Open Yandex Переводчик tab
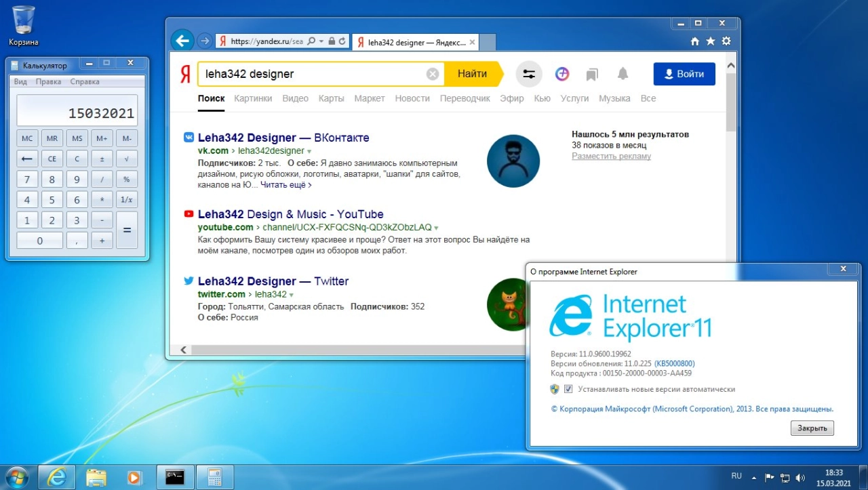 [x=465, y=98]
